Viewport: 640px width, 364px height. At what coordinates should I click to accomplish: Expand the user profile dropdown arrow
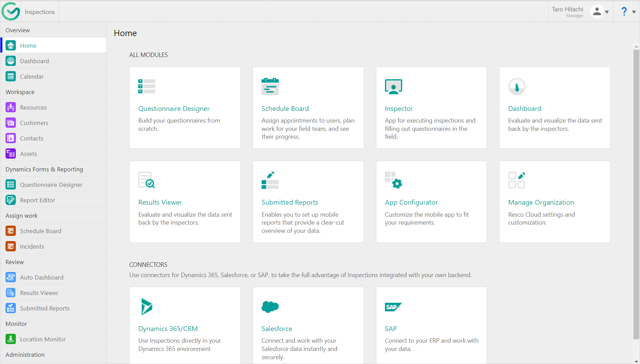click(x=607, y=12)
